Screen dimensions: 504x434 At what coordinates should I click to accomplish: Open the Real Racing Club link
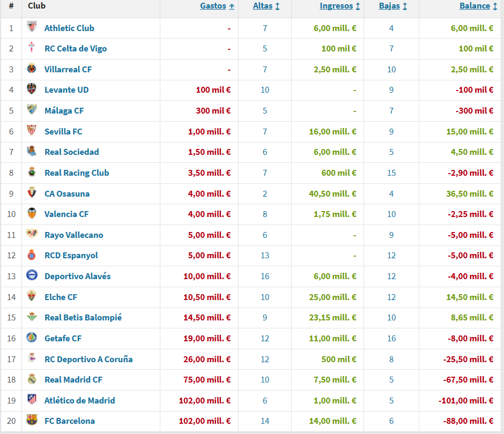click(77, 173)
